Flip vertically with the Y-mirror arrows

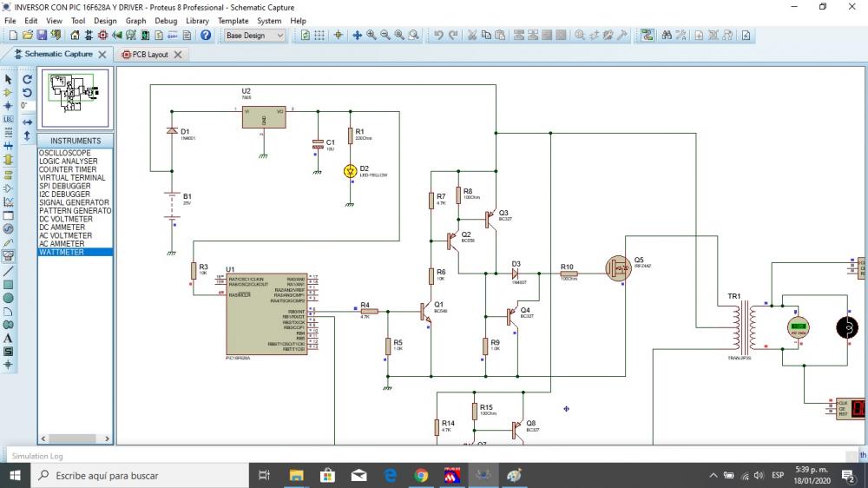click(x=27, y=135)
